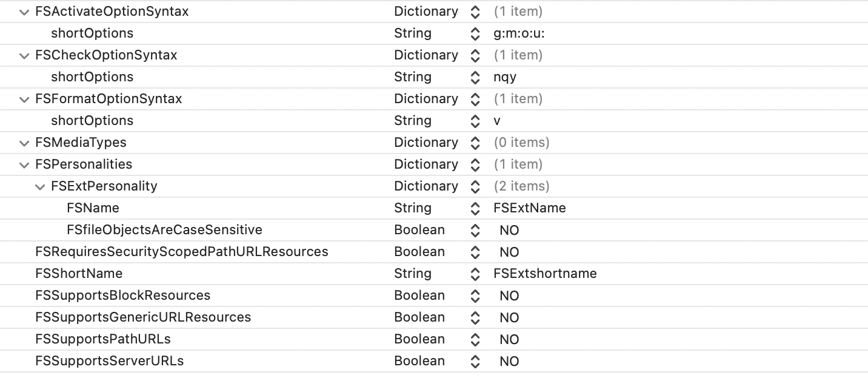Change type of FSShortName via stepper
The height and width of the screenshot is (392, 868).
point(475,274)
